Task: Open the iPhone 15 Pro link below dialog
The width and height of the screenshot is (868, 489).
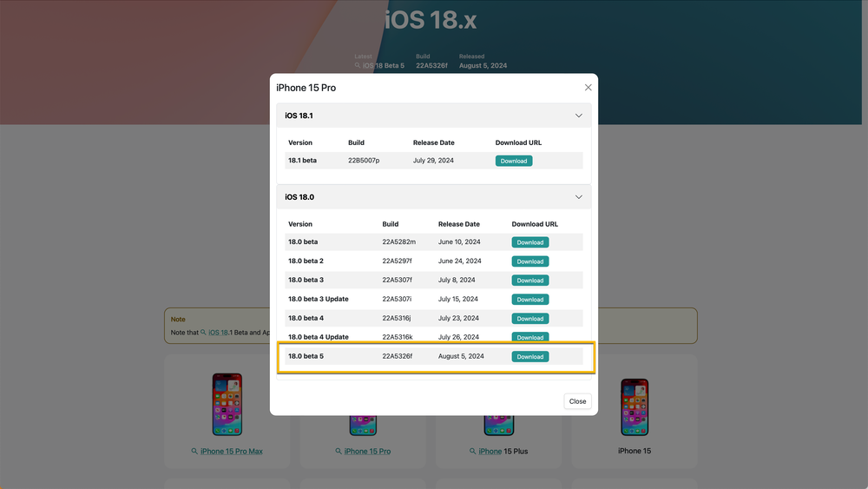Action: click(367, 452)
